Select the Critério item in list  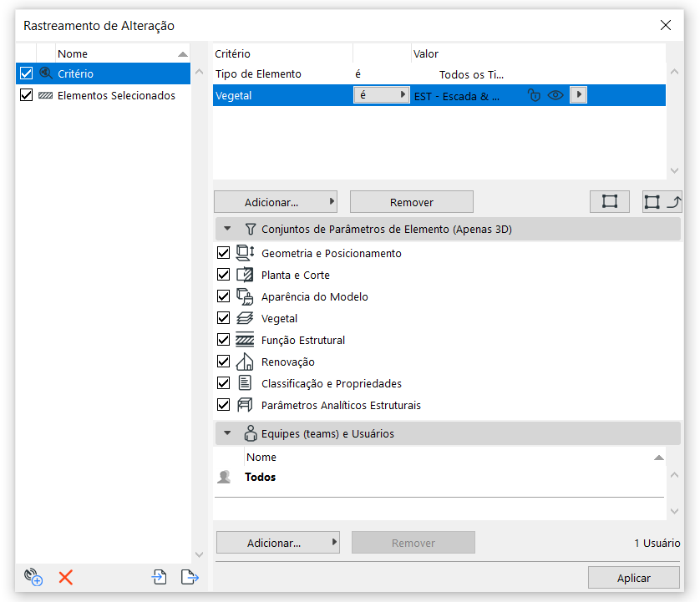75,73
